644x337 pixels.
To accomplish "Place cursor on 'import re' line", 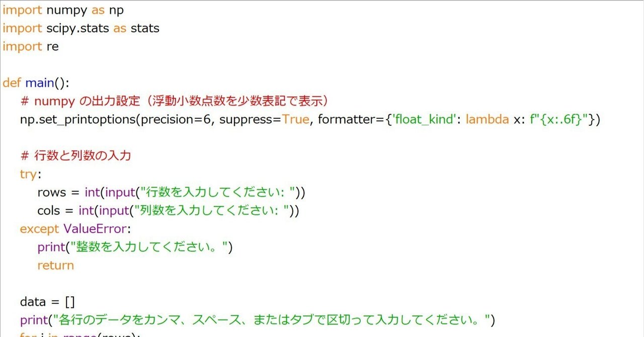I will click(30, 47).
